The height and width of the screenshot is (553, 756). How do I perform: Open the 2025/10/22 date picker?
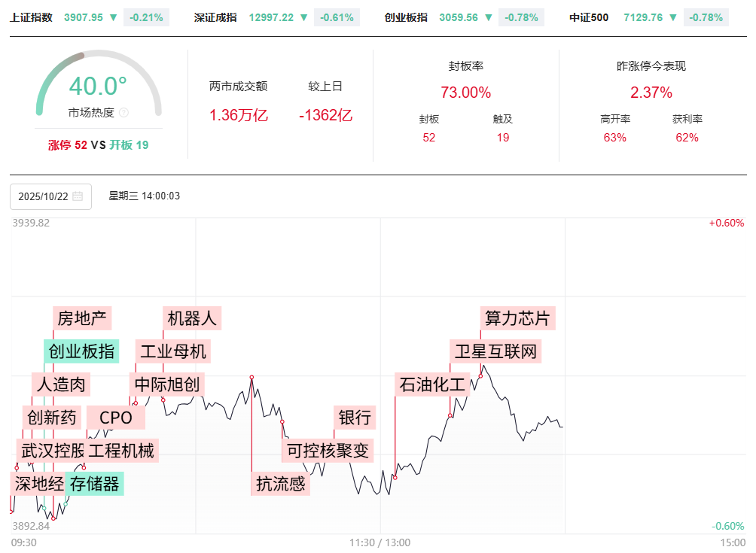pyautogui.click(x=43, y=196)
